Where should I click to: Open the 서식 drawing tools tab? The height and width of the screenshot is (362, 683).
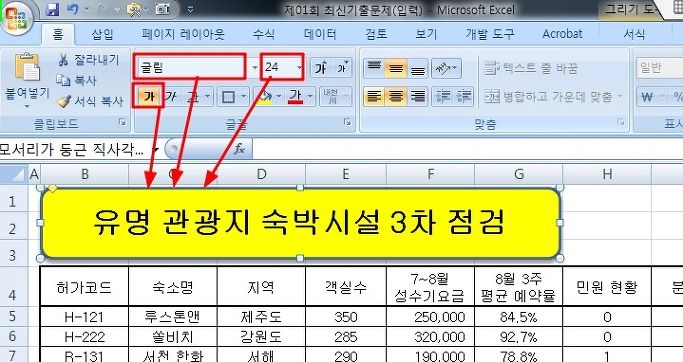point(634,34)
